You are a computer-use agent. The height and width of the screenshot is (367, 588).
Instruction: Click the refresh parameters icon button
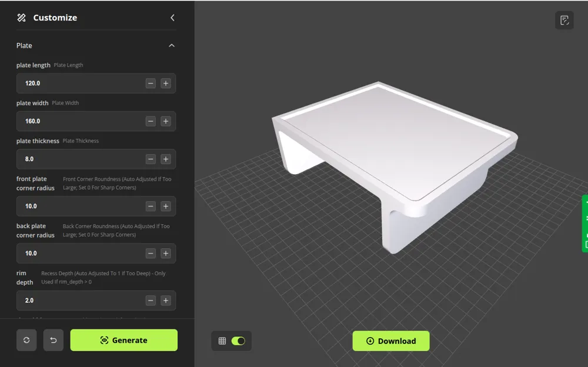[x=26, y=340]
